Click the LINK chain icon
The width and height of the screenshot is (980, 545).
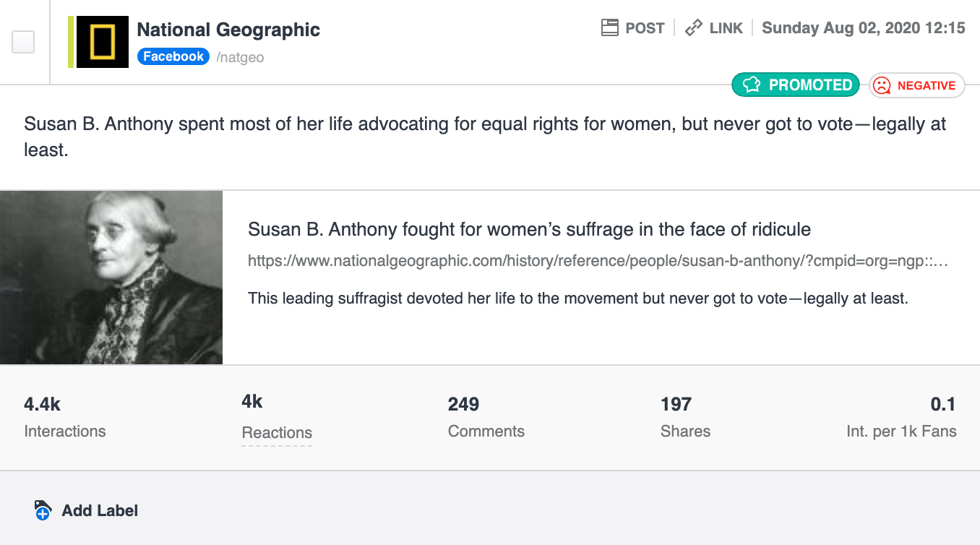pyautogui.click(x=694, y=28)
